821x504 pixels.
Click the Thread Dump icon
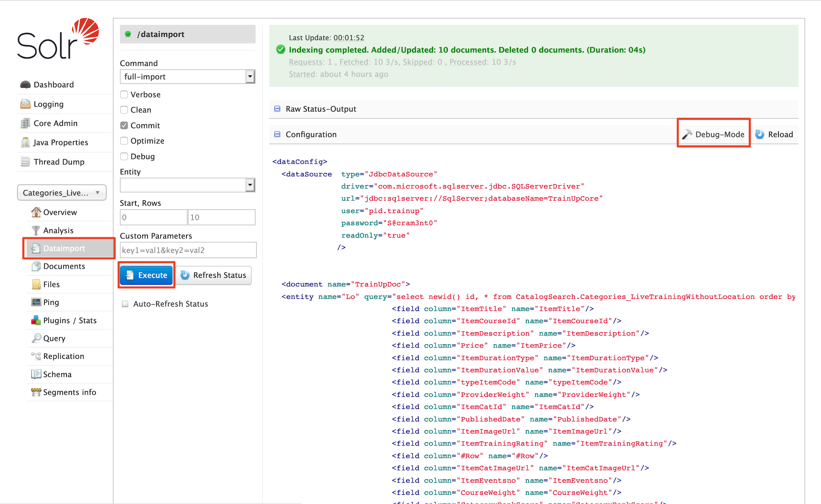point(25,162)
